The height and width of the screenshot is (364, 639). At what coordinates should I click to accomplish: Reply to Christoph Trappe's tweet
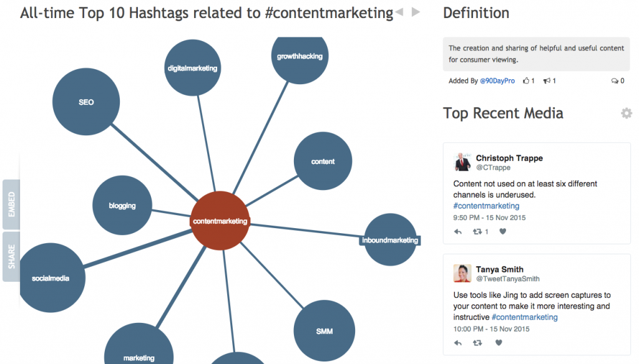click(x=457, y=231)
